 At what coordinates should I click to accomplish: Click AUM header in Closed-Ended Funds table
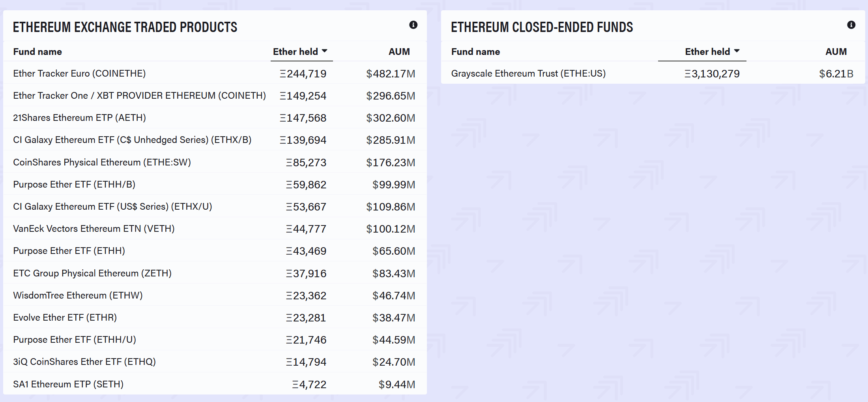[x=836, y=52]
